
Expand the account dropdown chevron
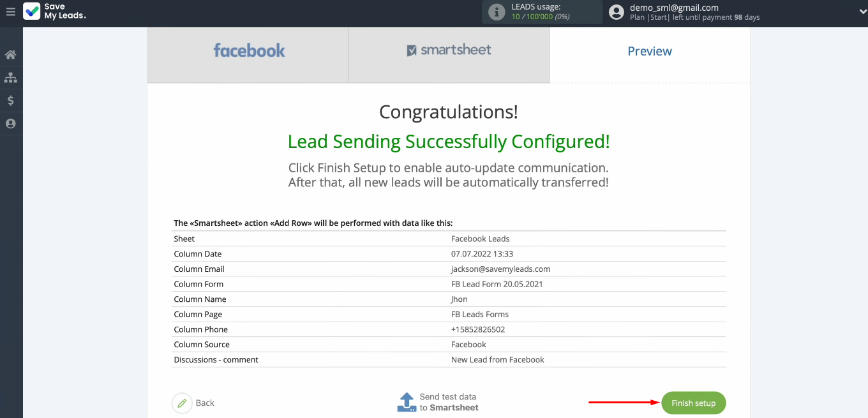pyautogui.click(x=863, y=11)
